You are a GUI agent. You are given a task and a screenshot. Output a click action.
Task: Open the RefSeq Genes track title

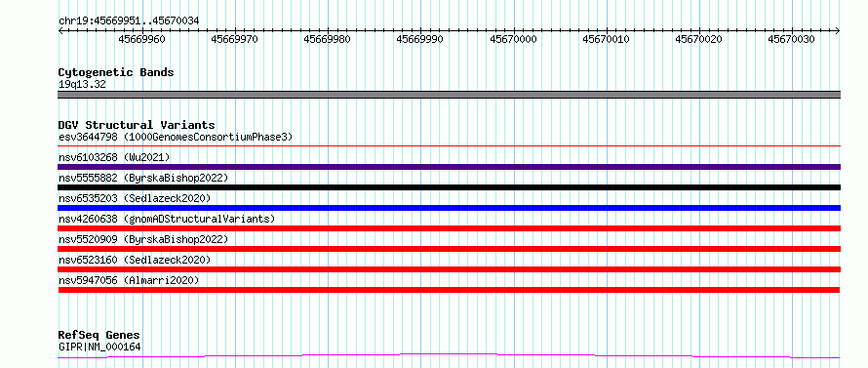(x=99, y=336)
